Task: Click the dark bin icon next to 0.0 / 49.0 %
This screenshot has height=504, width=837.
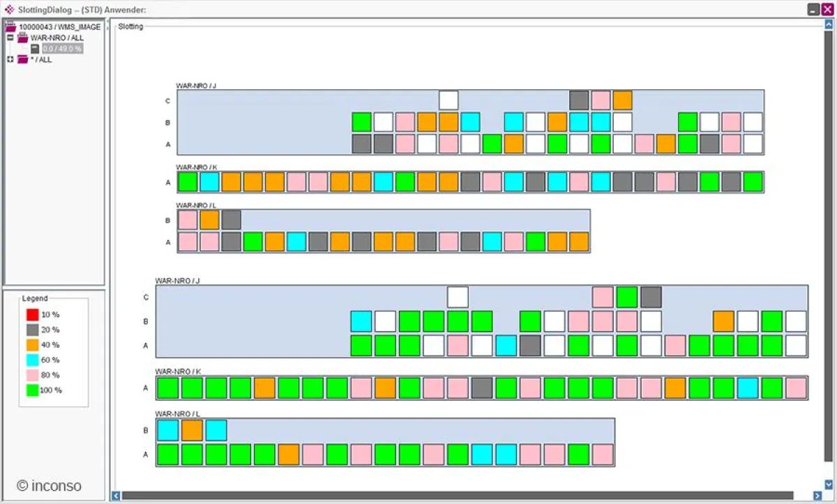Action: pyautogui.click(x=35, y=48)
